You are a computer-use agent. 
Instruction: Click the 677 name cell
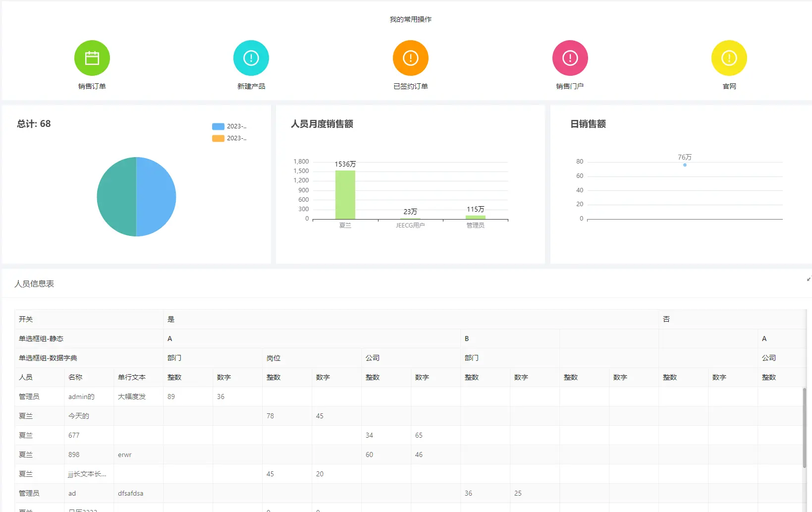(89, 435)
